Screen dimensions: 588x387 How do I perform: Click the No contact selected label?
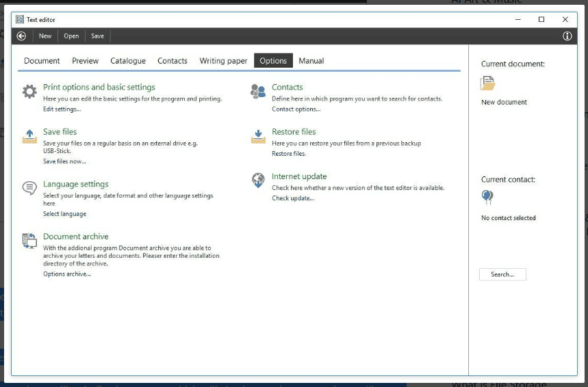point(509,217)
